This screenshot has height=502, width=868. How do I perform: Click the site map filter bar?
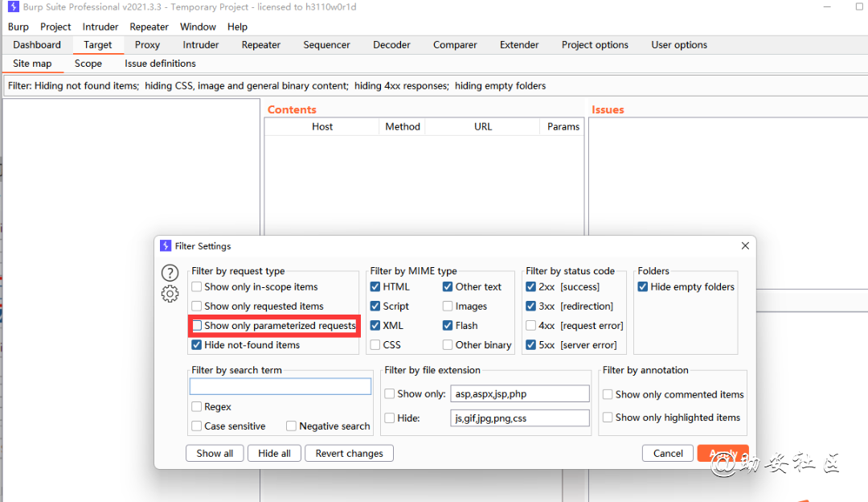click(x=435, y=86)
